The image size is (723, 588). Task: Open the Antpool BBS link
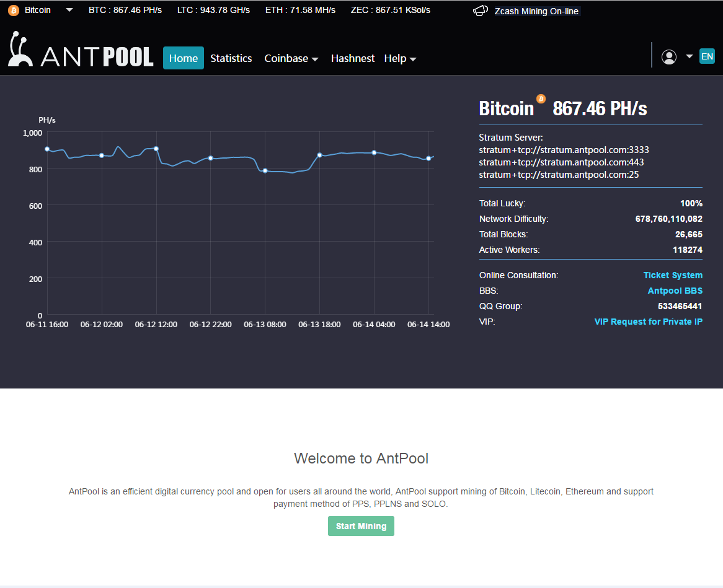tap(675, 291)
